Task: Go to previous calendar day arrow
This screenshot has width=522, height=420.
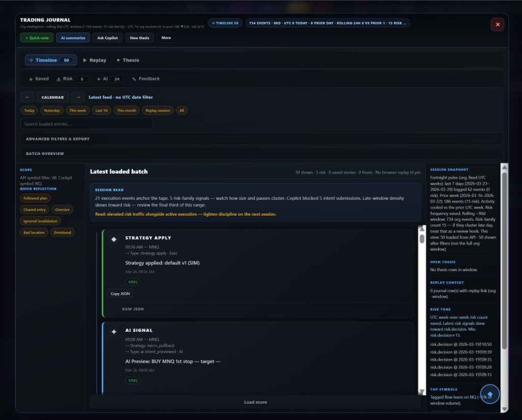Action: [28, 97]
